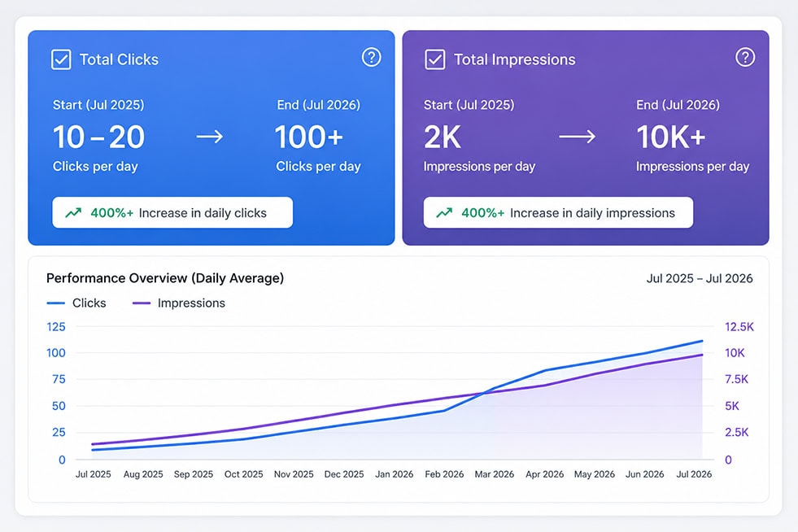The image size is (798, 532).
Task: Click the green trend icon beside daily impressions
Action: (444, 213)
